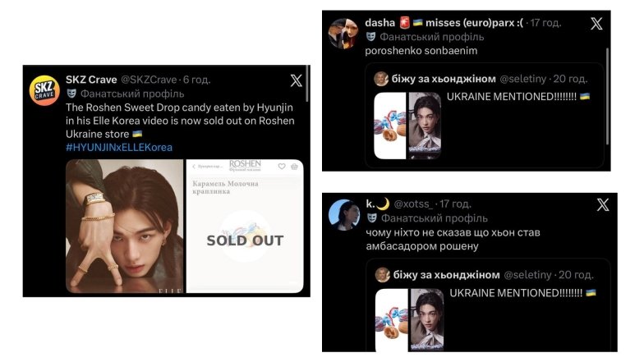Open dasha's profile avatar

[x=343, y=34]
